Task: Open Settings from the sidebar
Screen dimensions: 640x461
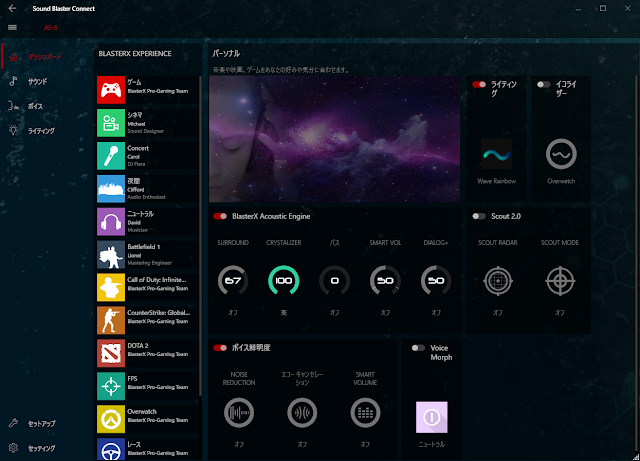Action: pyautogui.click(x=47, y=448)
